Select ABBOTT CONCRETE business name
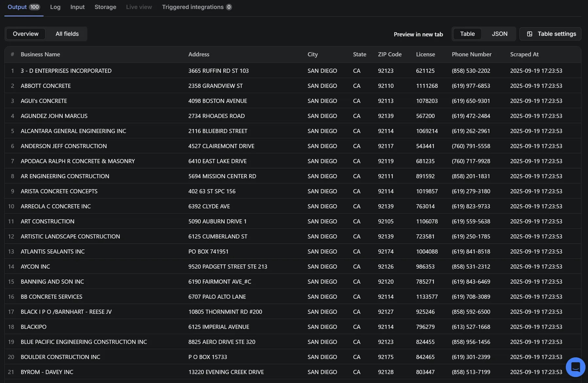 tap(46, 86)
